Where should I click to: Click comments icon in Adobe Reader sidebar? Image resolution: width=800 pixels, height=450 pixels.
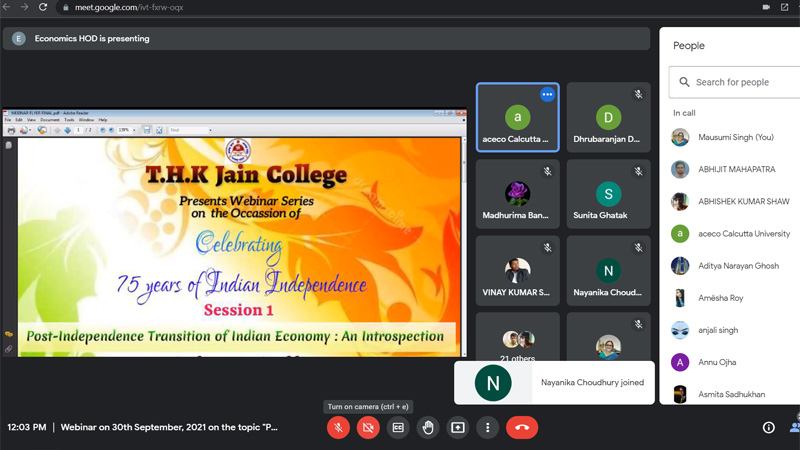9,334
